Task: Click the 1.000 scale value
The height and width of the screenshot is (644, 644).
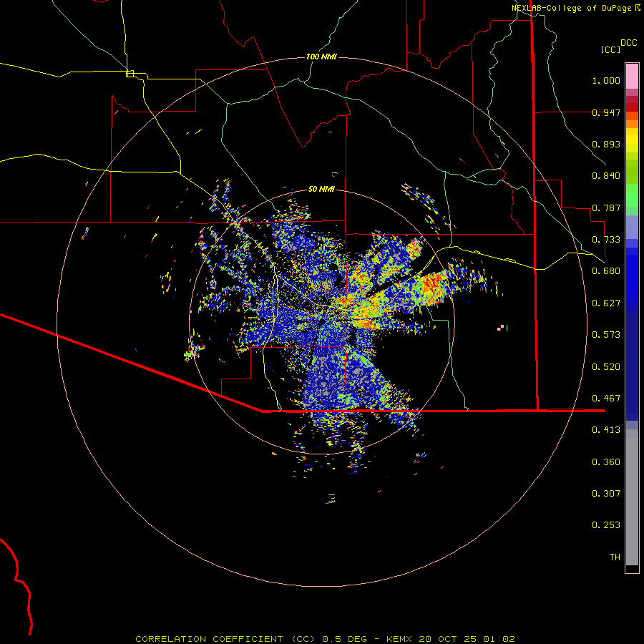Action: tap(606, 80)
